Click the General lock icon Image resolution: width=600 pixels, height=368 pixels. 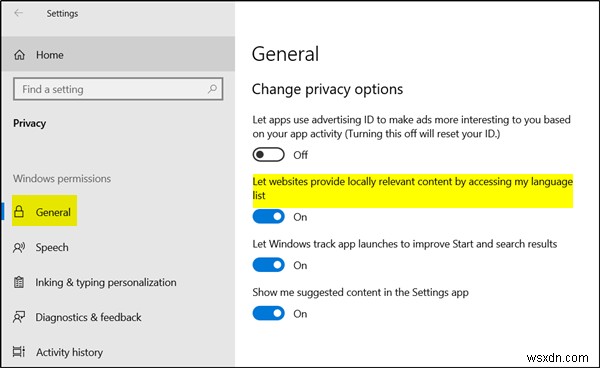pyautogui.click(x=19, y=212)
